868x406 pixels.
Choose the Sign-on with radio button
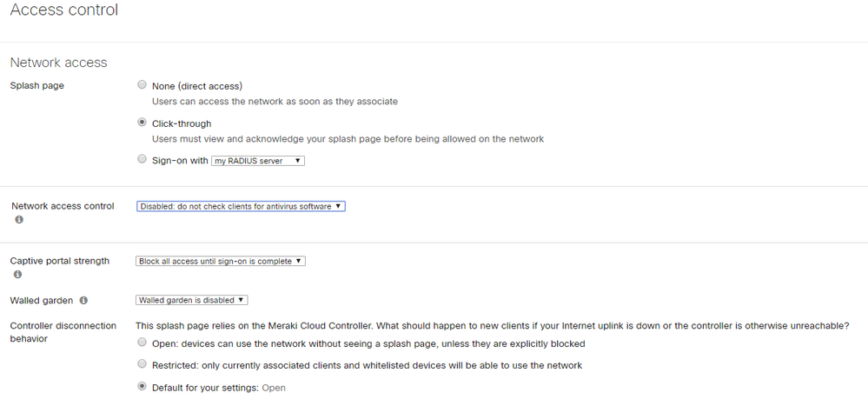pos(142,160)
